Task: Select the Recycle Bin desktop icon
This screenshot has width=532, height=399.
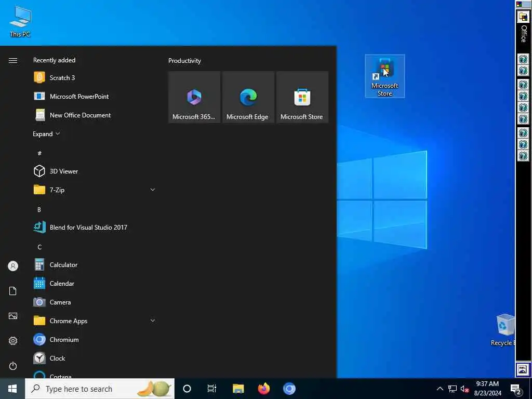Action: coord(503,330)
